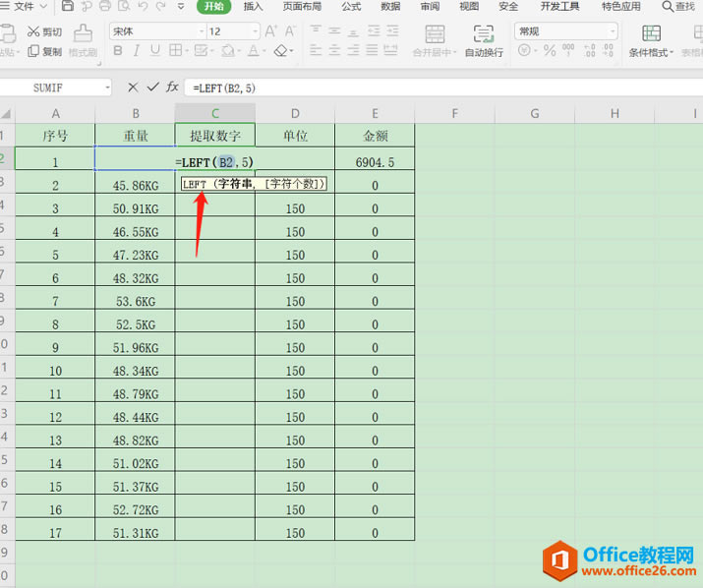The image size is (703, 588).
Task: Click the Borders grid icon
Action: (x=175, y=50)
